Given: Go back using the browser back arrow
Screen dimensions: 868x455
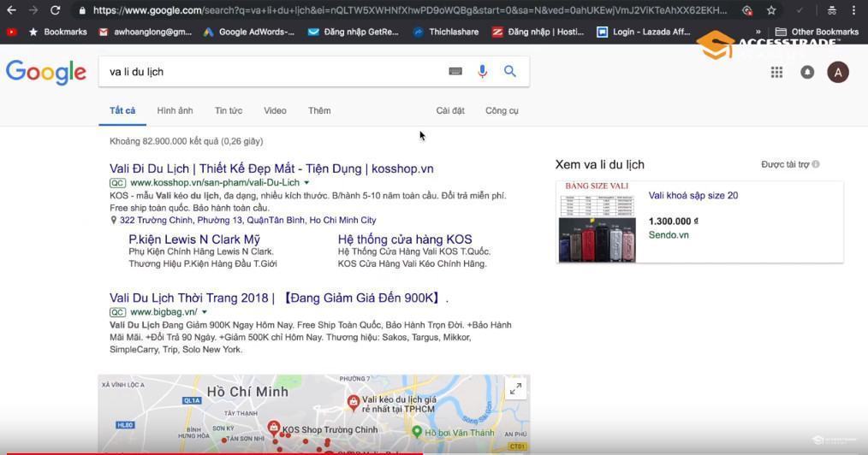Looking at the screenshot, I should tap(11, 10).
